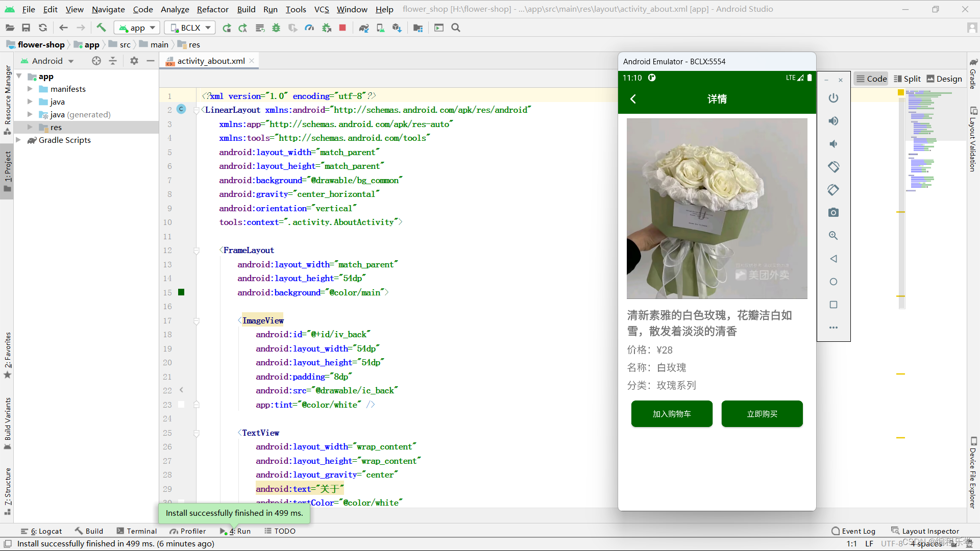Tap emulator home circle button
Viewport: 980px width, 551px height.
click(833, 282)
